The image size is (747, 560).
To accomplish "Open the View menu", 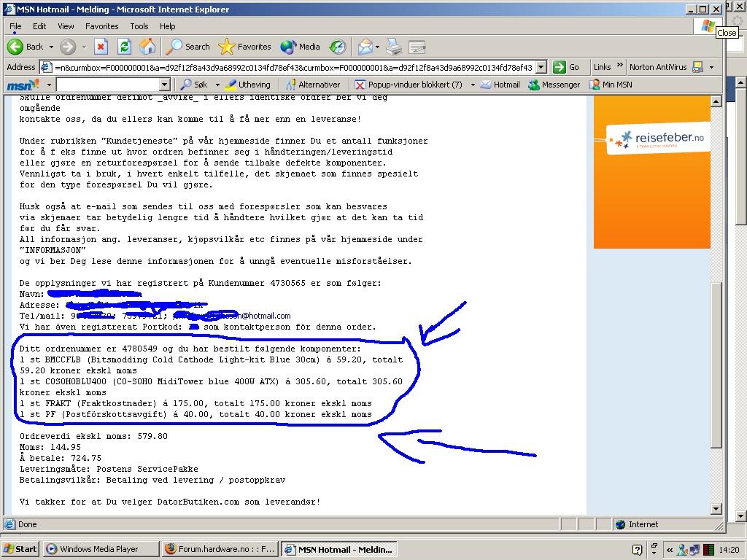I will pyautogui.click(x=66, y=26).
